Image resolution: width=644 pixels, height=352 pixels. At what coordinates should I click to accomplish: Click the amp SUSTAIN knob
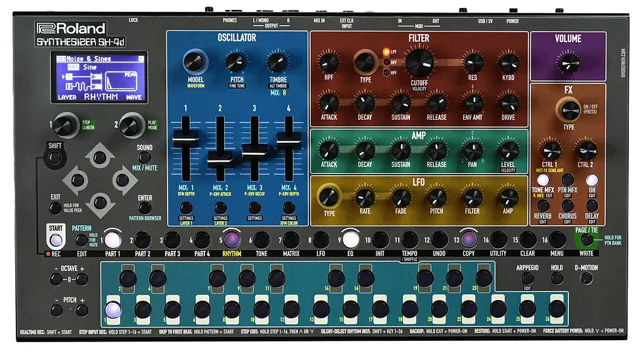coord(401,151)
